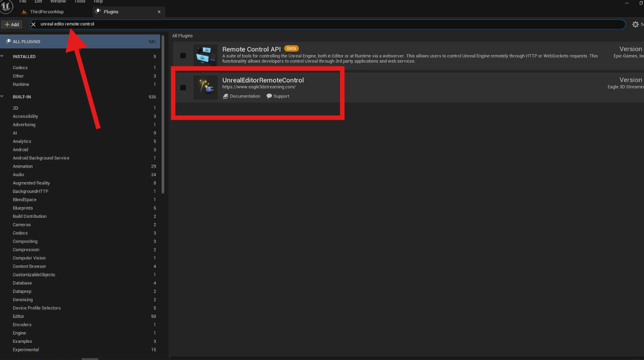Enable the Remote Control API plugin checkbox
Image resolution: width=644 pixels, height=360 pixels.
click(183, 55)
